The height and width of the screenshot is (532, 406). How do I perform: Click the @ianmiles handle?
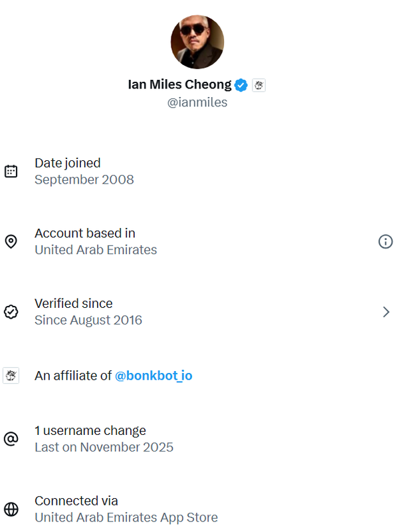197,102
